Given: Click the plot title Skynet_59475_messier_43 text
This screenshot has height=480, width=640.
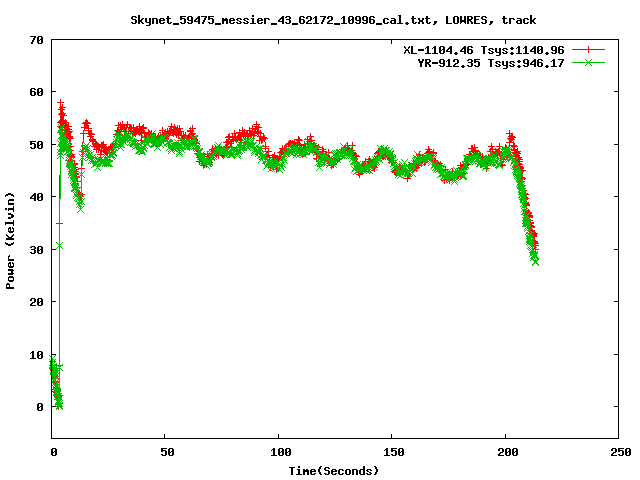Looking at the screenshot, I should click(333, 20).
